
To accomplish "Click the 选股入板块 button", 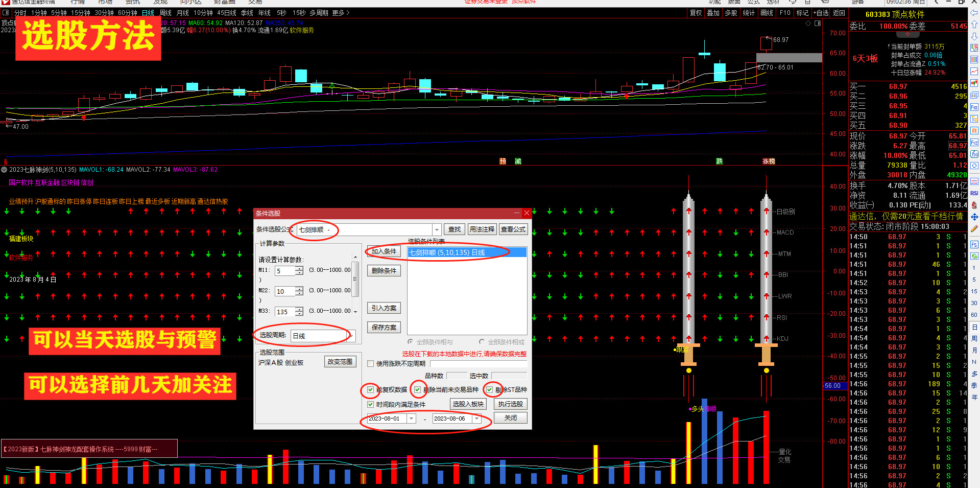I will tap(468, 404).
